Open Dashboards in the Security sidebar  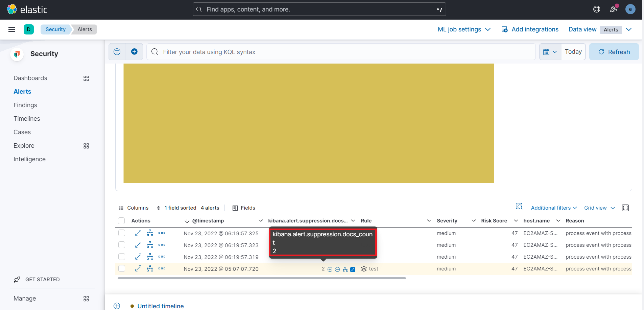(x=30, y=78)
